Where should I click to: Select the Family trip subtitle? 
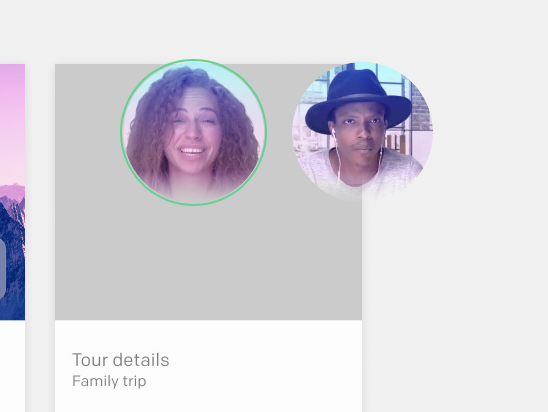(x=109, y=381)
